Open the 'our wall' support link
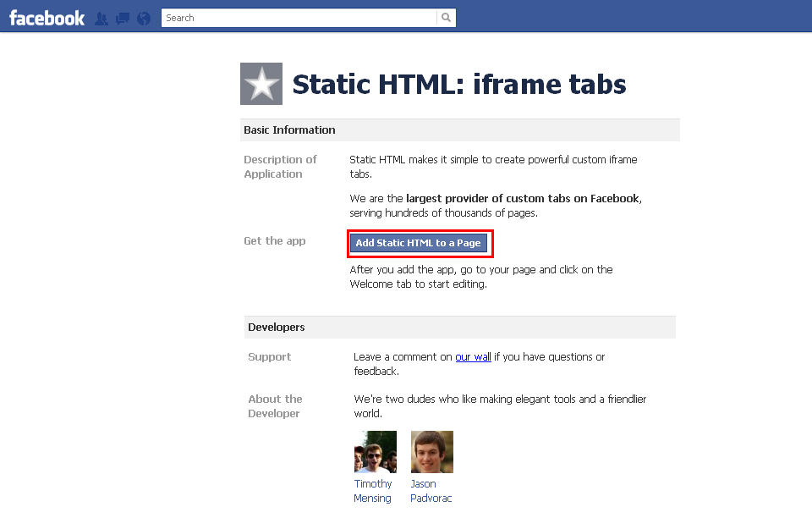The width and height of the screenshot is (812, 529). tap(473, 356)
